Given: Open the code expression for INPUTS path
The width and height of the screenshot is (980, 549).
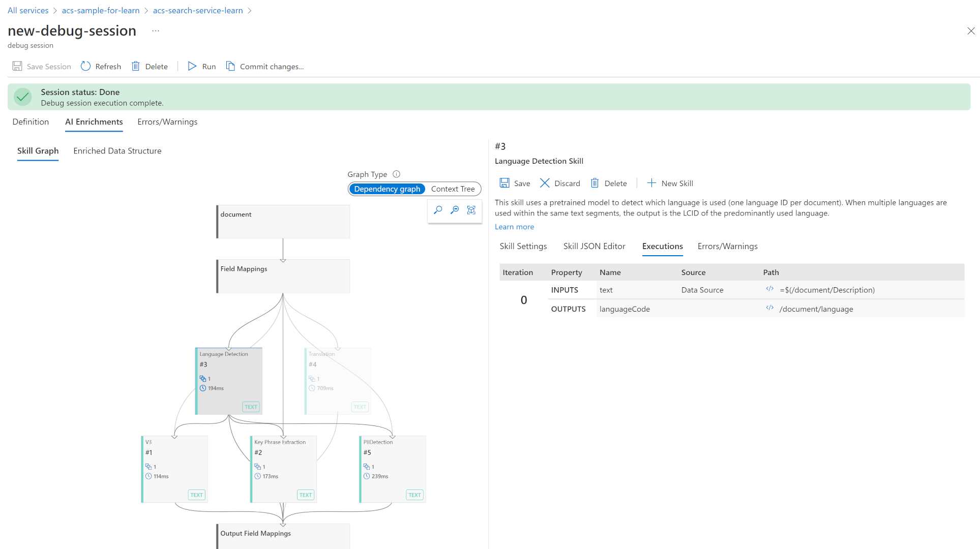Looking at the screenshot, I should tap(769, 289).
